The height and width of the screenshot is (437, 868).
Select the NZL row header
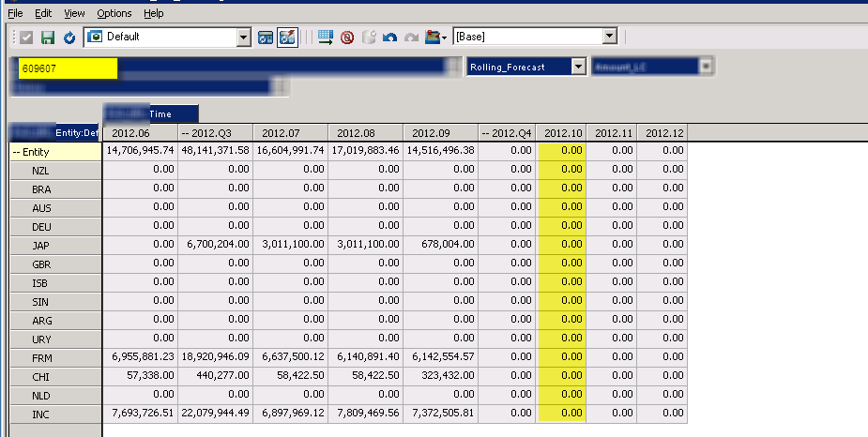click(x=55, y=171)
